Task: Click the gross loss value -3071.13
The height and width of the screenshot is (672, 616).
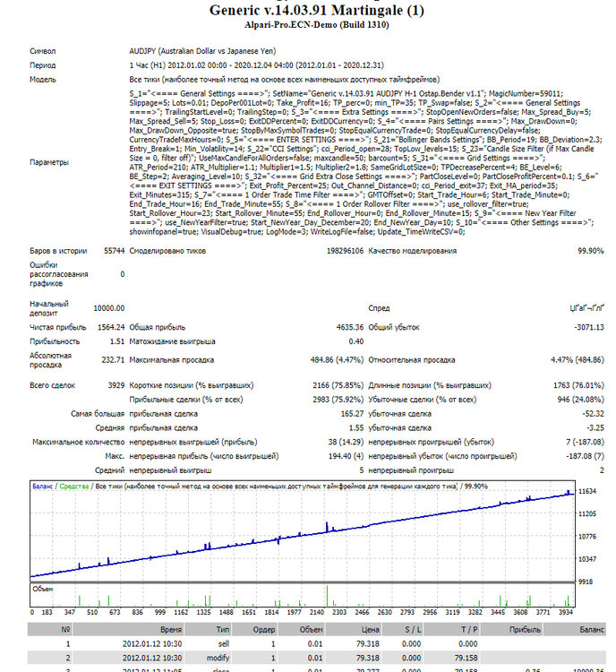Action: pos(589,327)
